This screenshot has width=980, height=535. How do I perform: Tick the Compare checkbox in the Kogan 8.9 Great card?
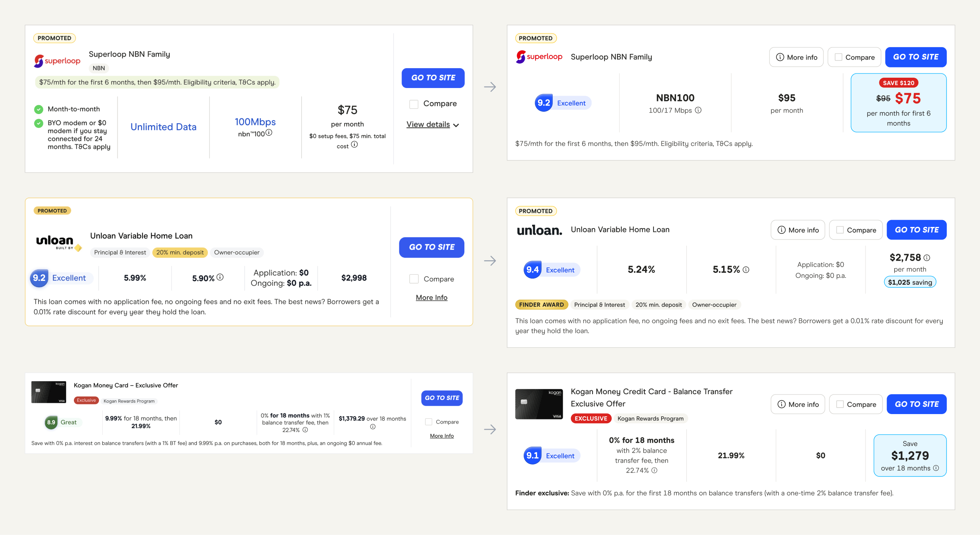tap(429, 422)
